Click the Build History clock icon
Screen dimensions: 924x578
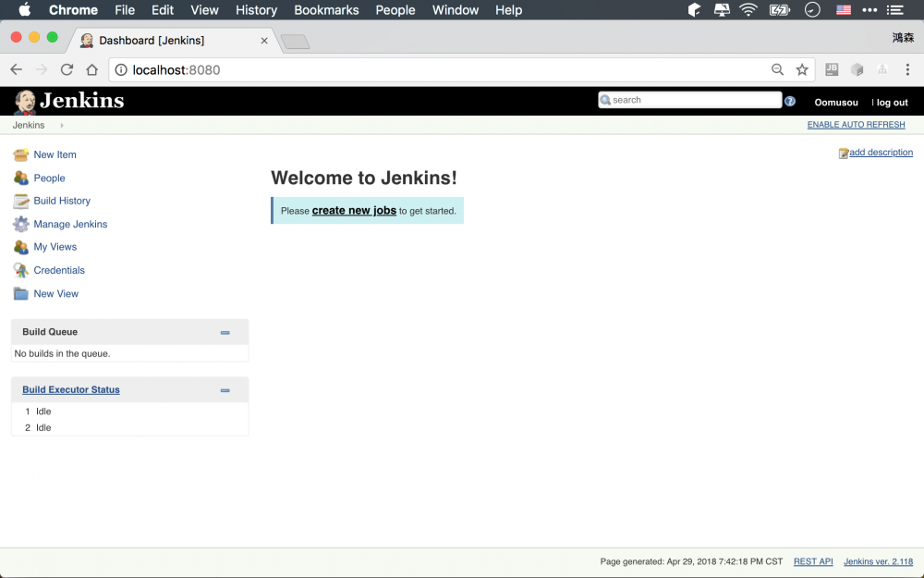pyautogui.click(x=19, y=201)
